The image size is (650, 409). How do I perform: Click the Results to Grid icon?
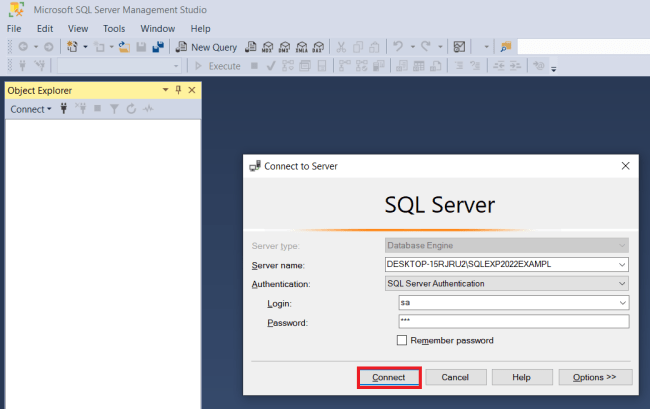click(419, 66)
